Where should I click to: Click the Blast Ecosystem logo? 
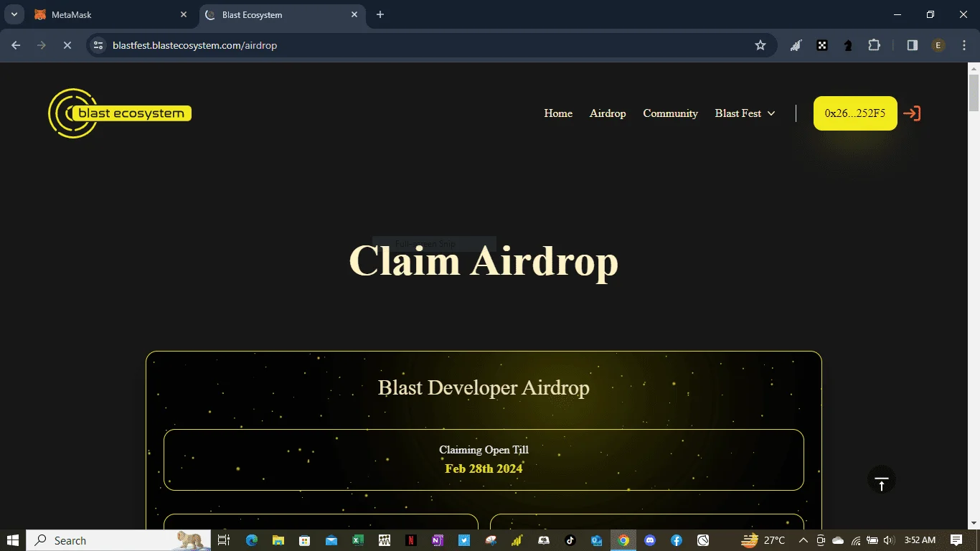coord(120,113)
